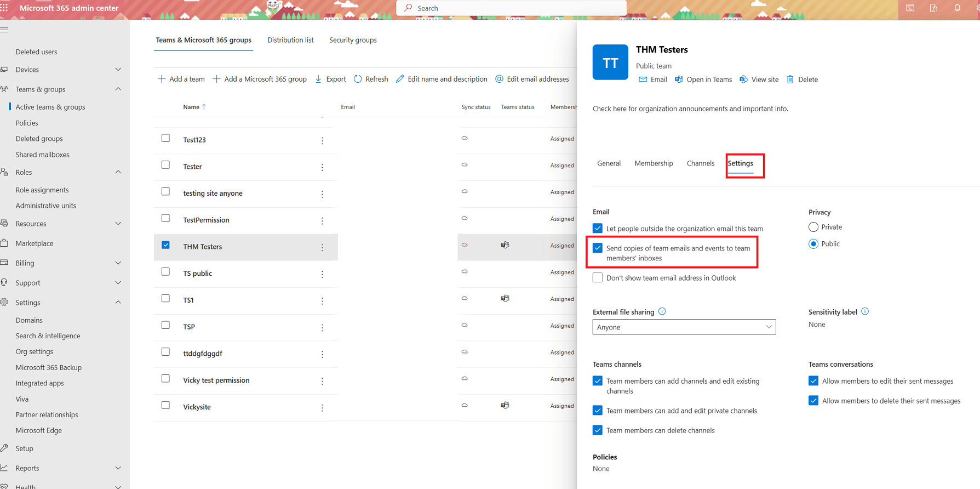
Task: Open more options for TS public row
Action: [322, 274]
